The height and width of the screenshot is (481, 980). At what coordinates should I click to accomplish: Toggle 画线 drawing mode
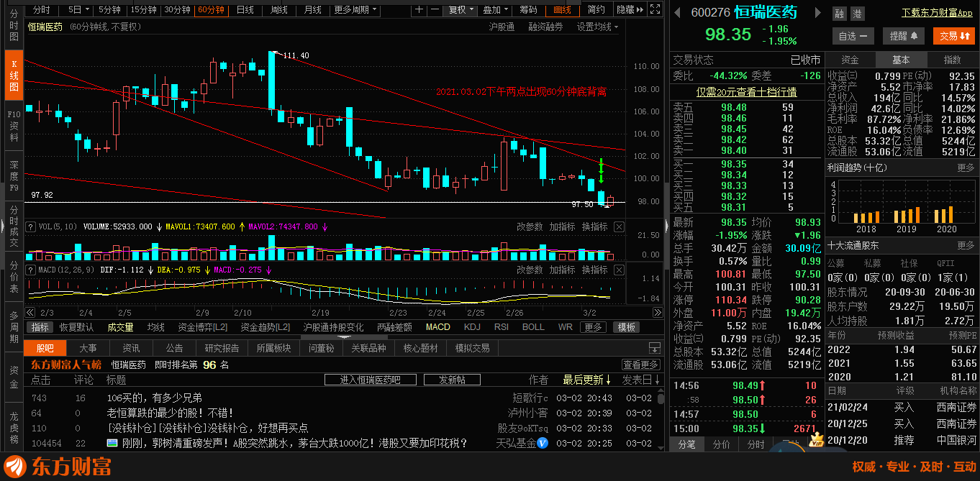tap(562, 9)
